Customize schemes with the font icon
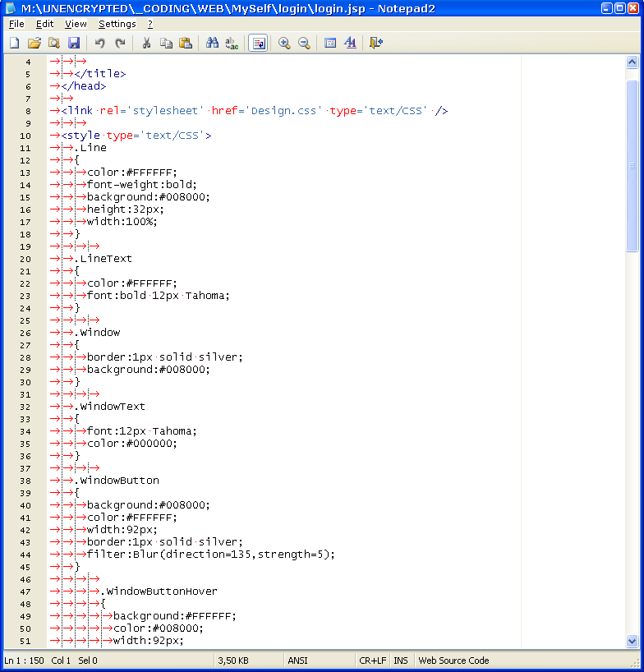 pos(350,43)
